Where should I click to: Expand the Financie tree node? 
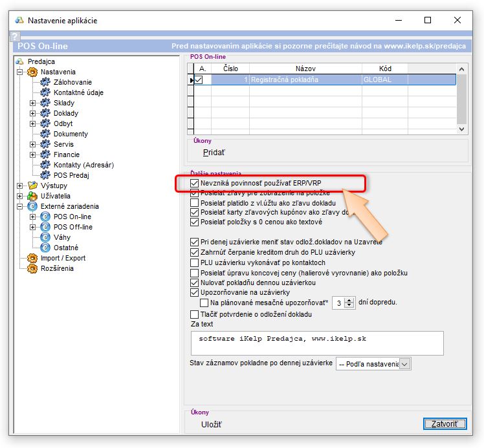(x=32, y=155)
